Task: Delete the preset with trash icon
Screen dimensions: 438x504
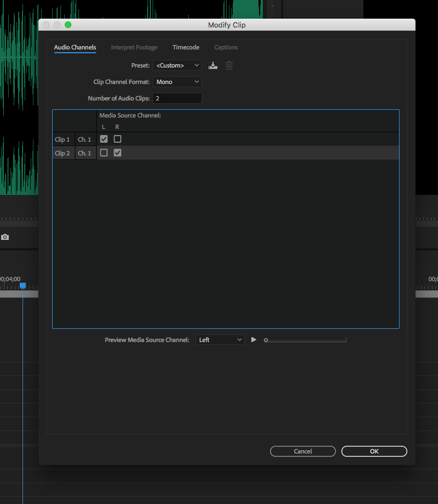Action: pyautogui.click(x=229, y=65)
